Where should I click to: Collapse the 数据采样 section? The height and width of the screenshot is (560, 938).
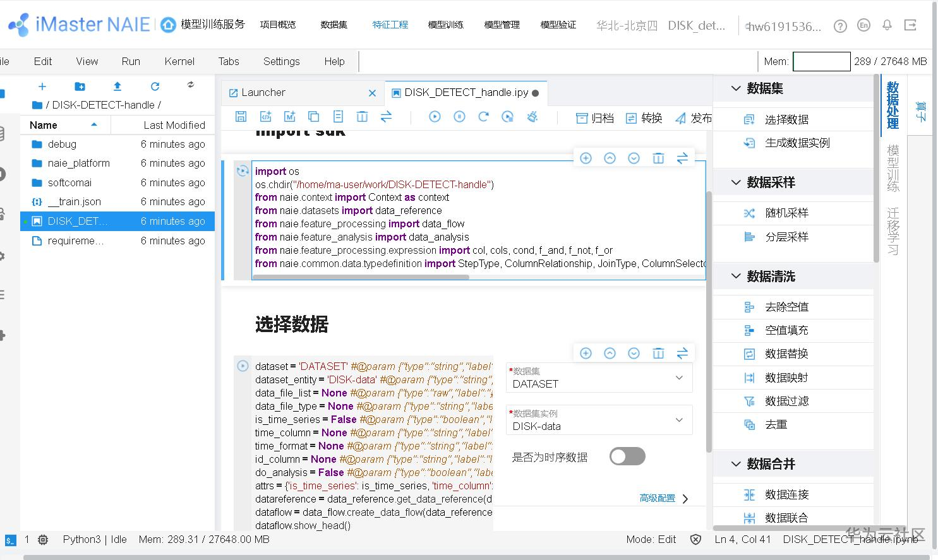[x=735, y=182]
